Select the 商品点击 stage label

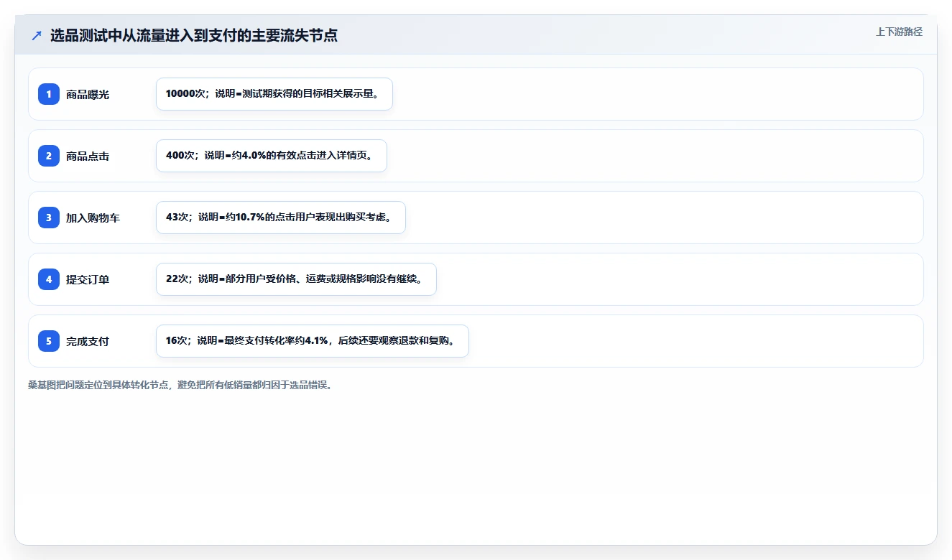(x=88, y=156)
